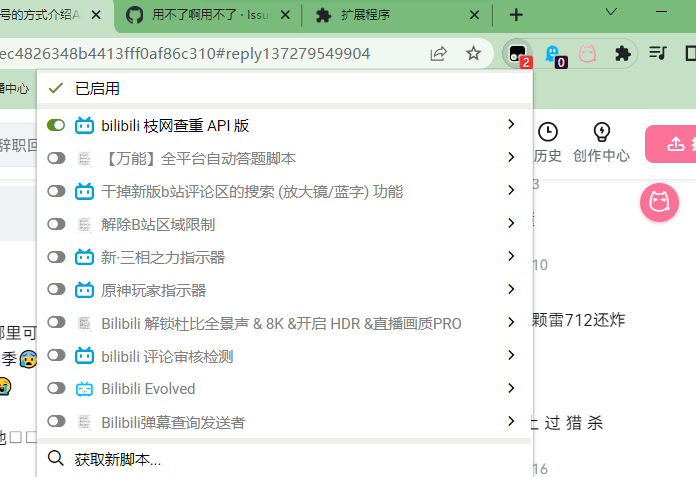The height and width of the screenshot is (477, 696).
Task: Click the sidebar panel icon right of the media control icon
Action: pyautogui.click(x=690, y=53)
